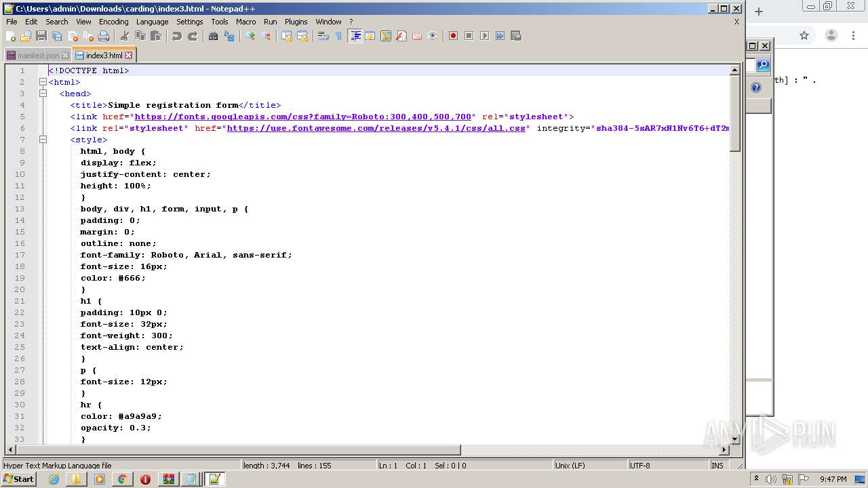This screenshot has height=488, width=868.
Task: Open the Encoding menu
Action: coord(113,22)
